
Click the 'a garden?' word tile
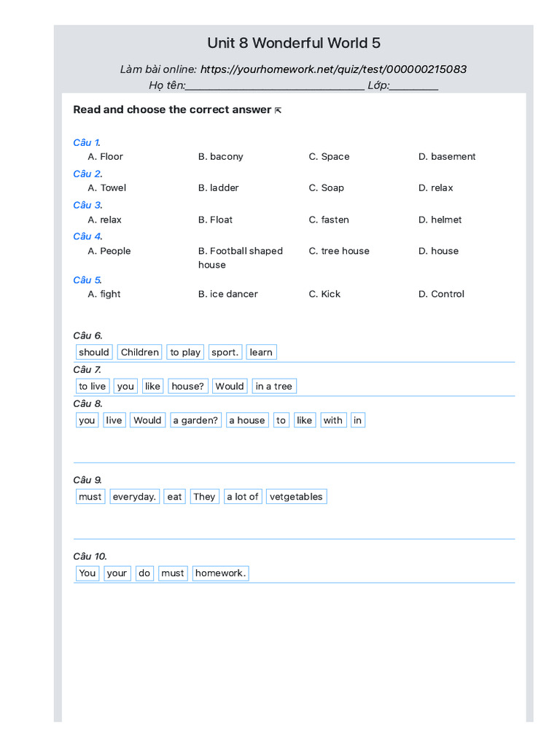pyautogui.click(x=195, y=420)
